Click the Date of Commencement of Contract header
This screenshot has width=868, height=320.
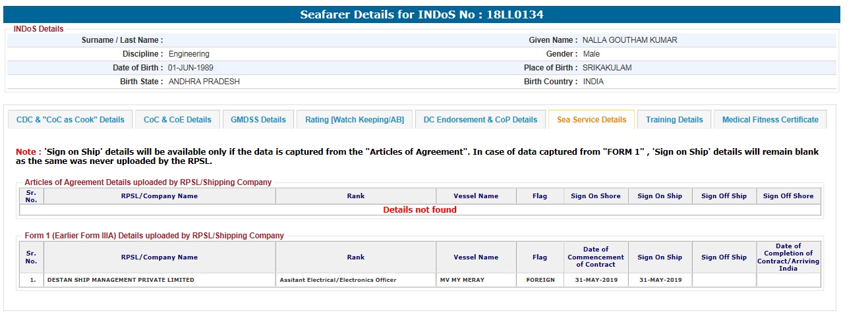coord(596,257)
